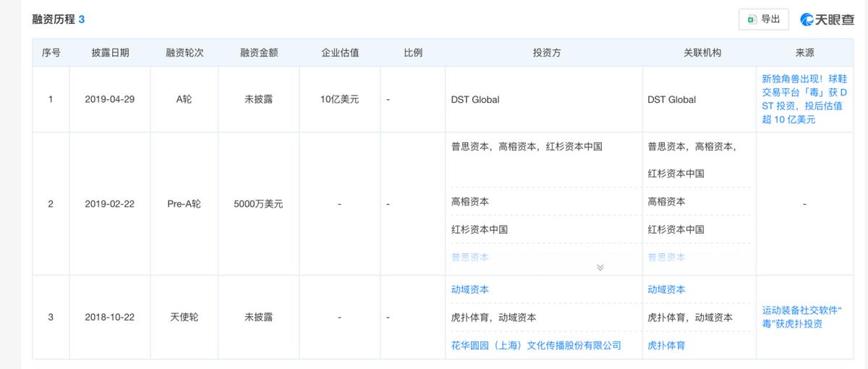868x369 pixels.
Task: Open 动域资本 in the 投资方 column
Action: (470, 289)
